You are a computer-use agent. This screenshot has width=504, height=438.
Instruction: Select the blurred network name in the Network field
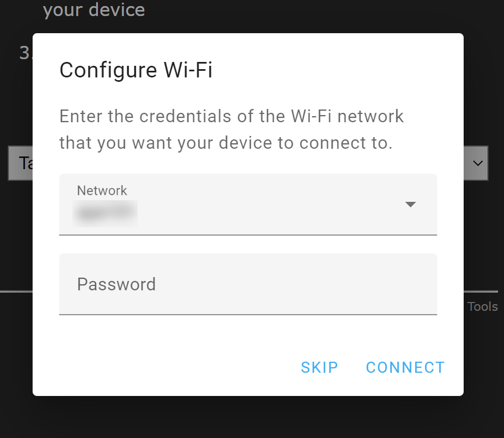click(x=105, y=213)
